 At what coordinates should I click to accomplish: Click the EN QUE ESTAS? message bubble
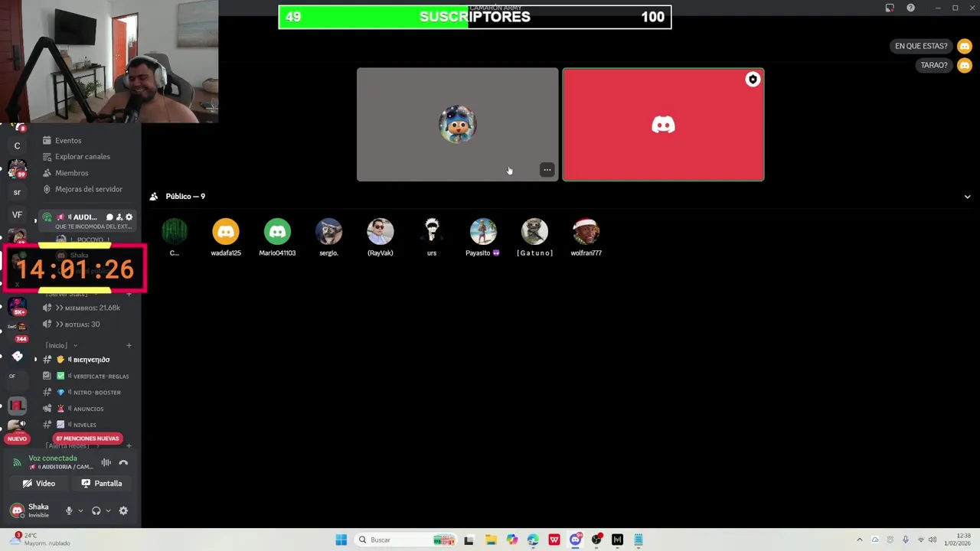click(921, 46)
